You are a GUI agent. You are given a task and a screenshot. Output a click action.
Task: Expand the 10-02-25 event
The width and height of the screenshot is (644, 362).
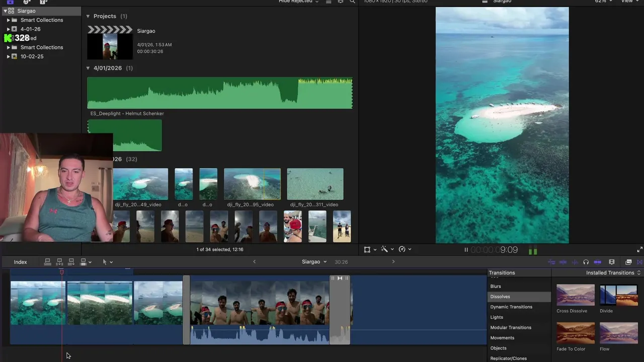pyautogui.click(x=8, y=56)
